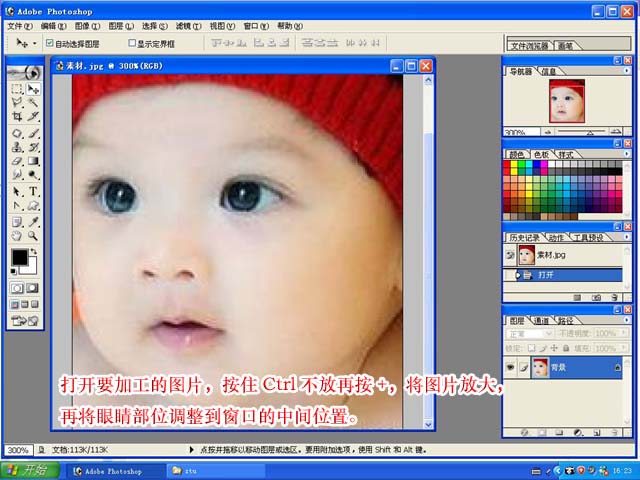
Task: Click the foreground black color swatch
Action: [x=19, y=258]
